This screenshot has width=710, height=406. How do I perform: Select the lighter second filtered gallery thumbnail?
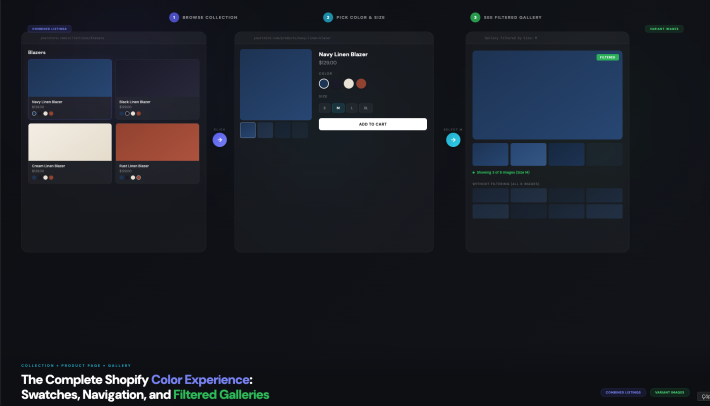(528, 154)
